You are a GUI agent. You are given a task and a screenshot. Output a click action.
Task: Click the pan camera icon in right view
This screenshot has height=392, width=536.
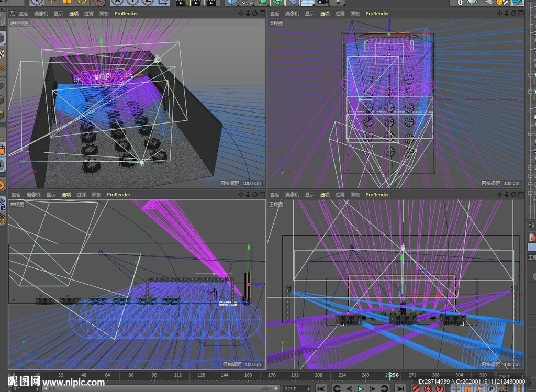241,194
